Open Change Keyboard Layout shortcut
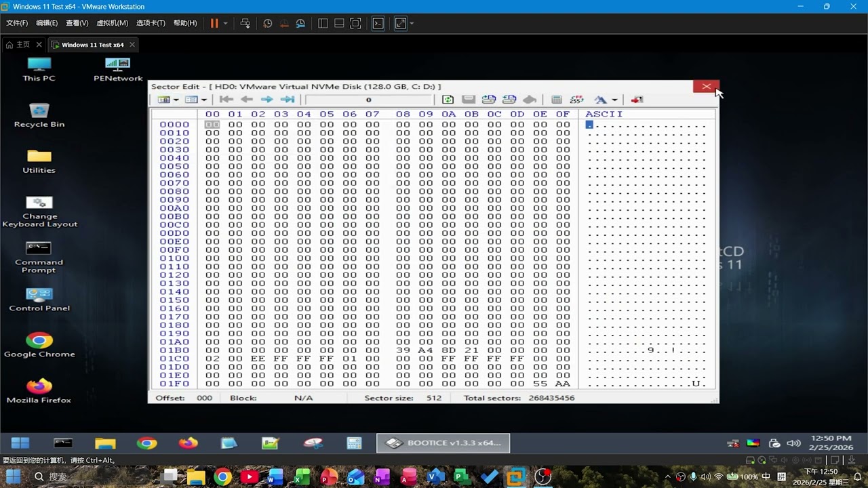The height and width of the screenshot is (488, 868). 39,211
